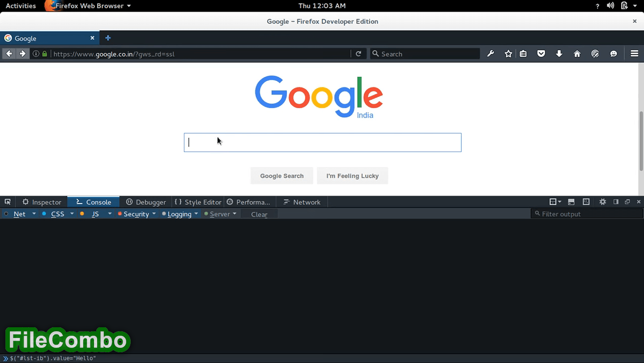Screen dimensions: 644x363
Task: Click the I'm Feeling Lucky button
Action: pyautogui.click(x=353, y=176)
